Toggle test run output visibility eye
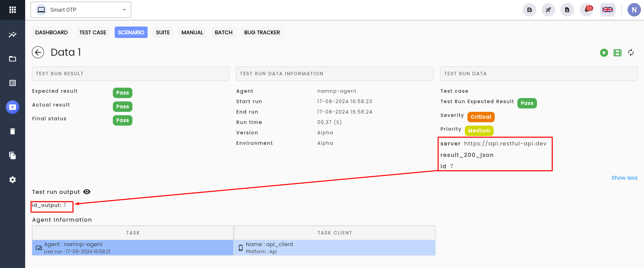The height and width of the screenshot is (268, 644). tap(87, 192)
